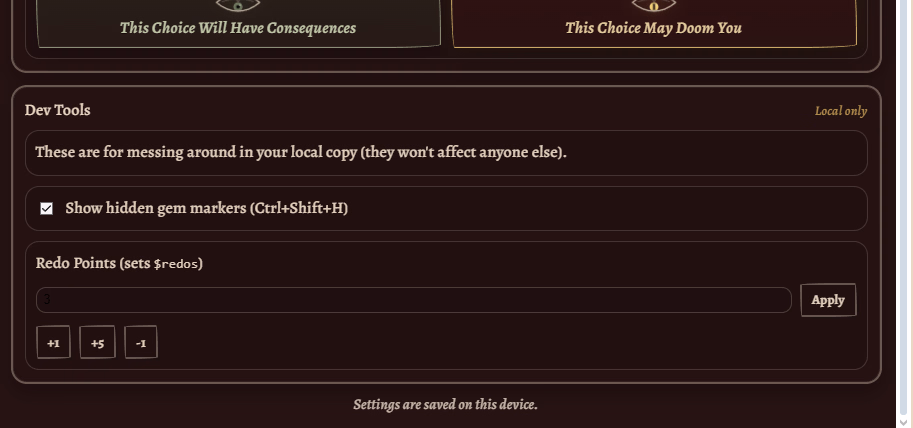This screenshot has height=428, width=913.
Task: Untick the hidden gem markers checkbox
Action: click(46, 209)
